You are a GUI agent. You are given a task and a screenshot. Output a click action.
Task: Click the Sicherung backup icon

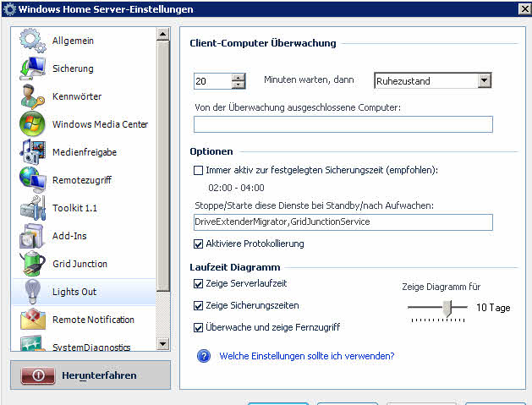click(33, 68)
